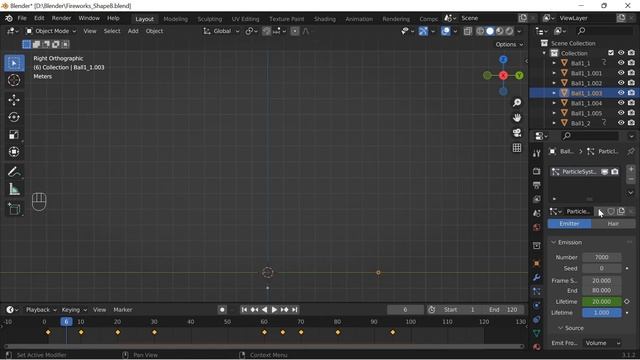The height and width of the screenshot is (360, 640).
Task: Click the blue Lifetime randomness 1.000 slider
Action: pyautogui.click(x=602, y=313)
